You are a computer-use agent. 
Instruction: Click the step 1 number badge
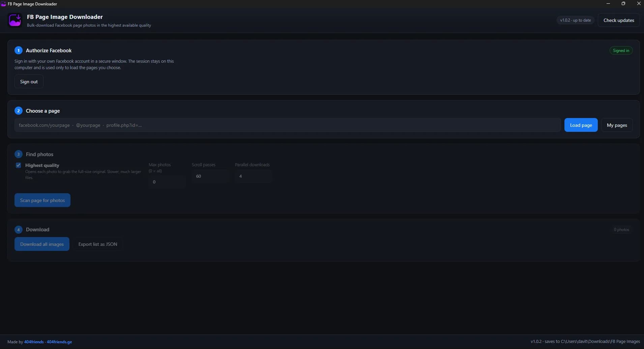[18, 51]
